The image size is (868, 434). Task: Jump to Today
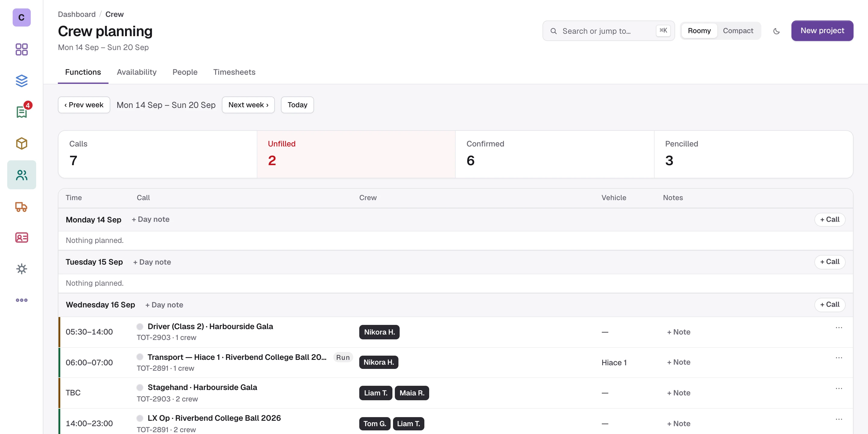click(x=297, y=105)
